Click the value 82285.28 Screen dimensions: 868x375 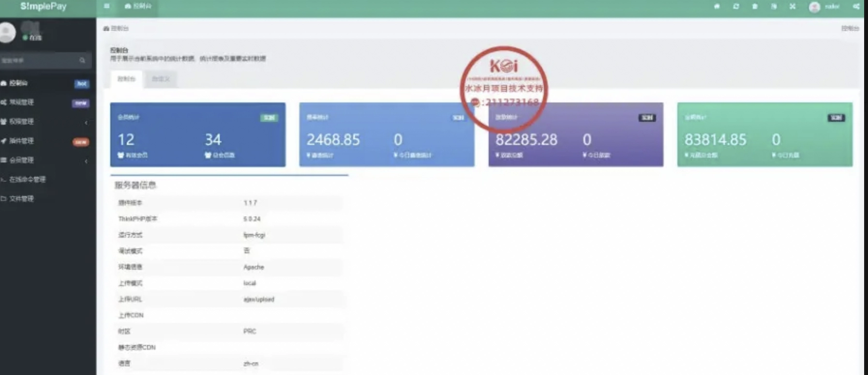(x=526, y=140)
